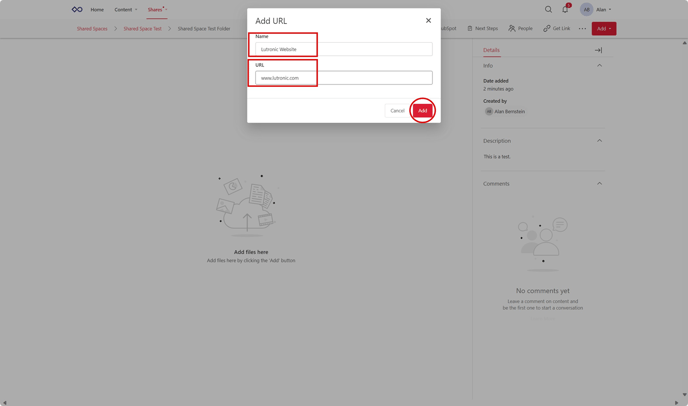The height and width of the screenshot is (406, 688).
Task: Click the AB user avatar
Action: tap(587, 10)
